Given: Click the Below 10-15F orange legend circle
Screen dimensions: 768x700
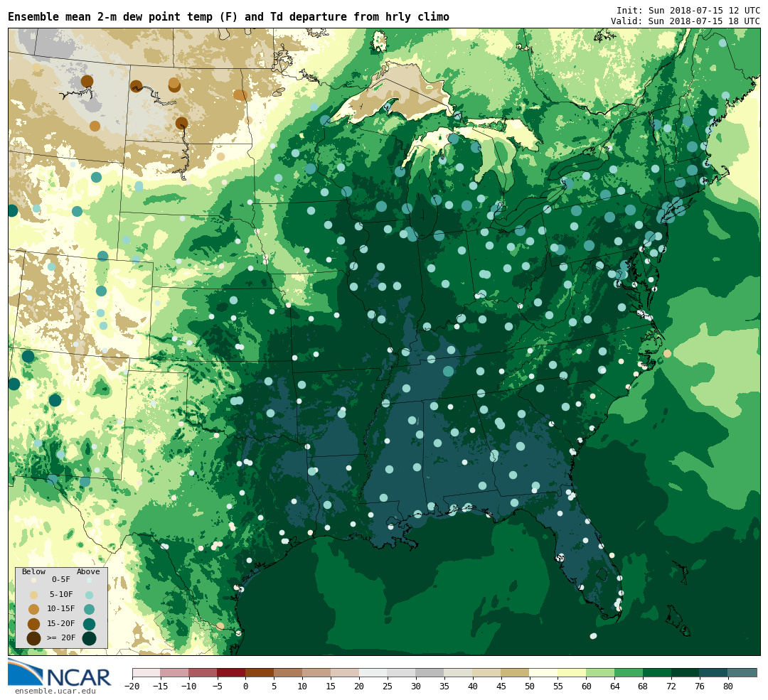Looking at the screenshot, I should click(x=34, y=610).
